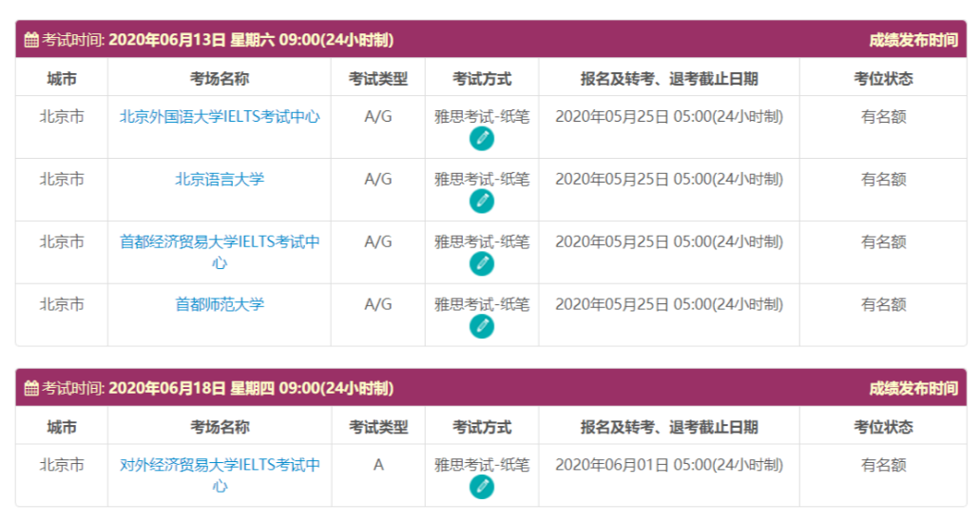
Task: Click pencil icon in 首都经济贸易大学 row
Action: click(482, 264)
